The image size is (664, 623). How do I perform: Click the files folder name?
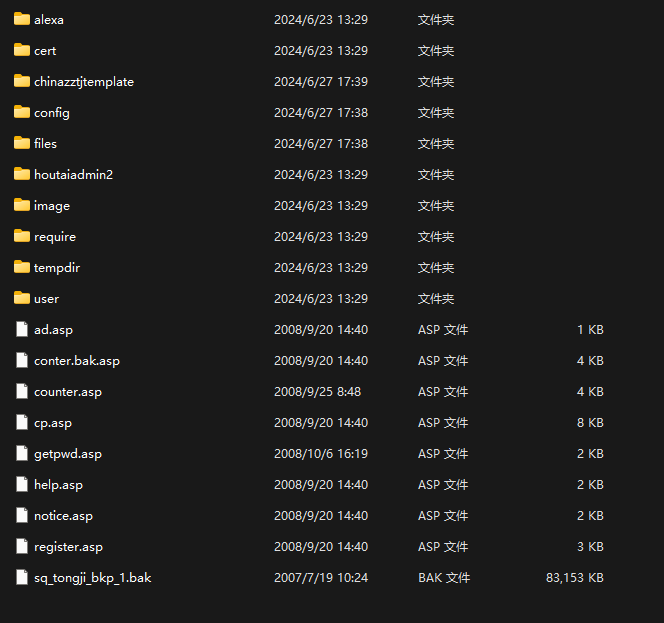(45, 144)
